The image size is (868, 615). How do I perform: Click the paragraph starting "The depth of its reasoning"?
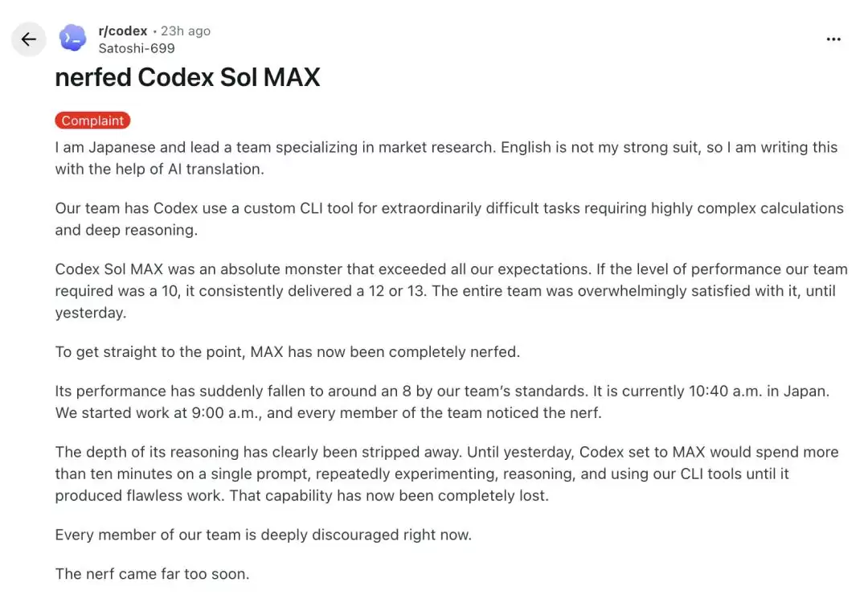tap(447, 474)
